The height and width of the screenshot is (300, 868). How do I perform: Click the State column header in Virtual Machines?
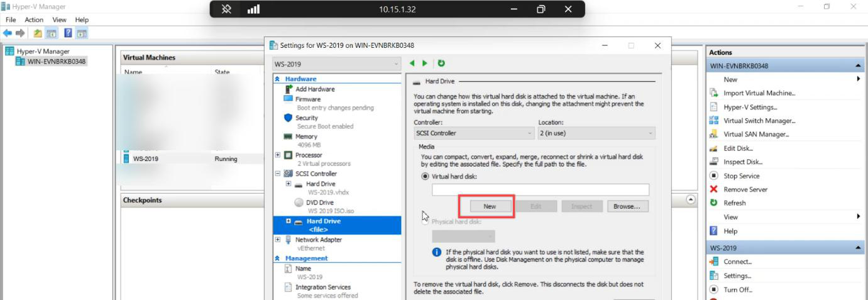click(x=222, y=72)
